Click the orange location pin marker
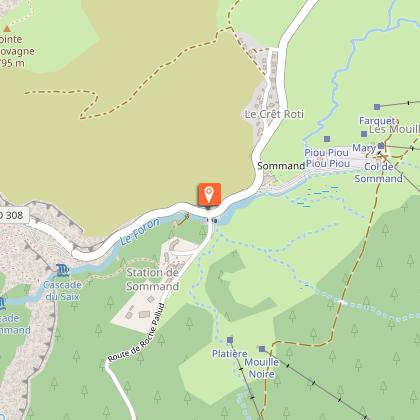420x420 pixels. 209,194
